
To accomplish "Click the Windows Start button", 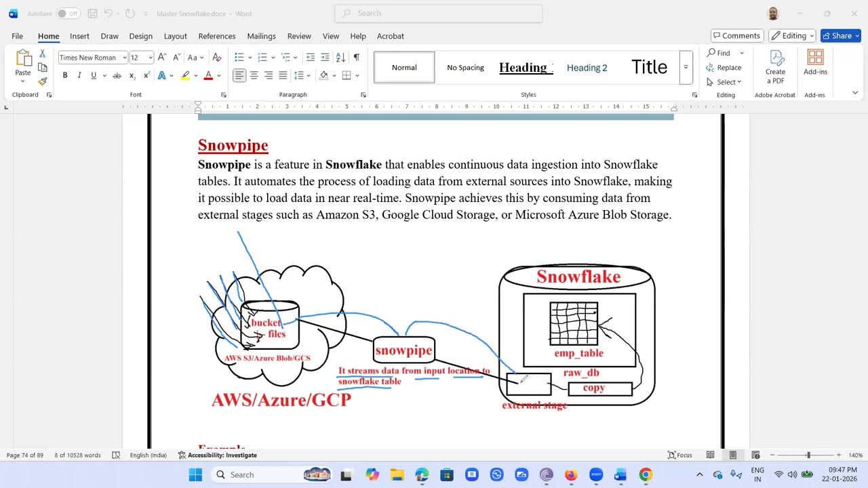I will coord(195,474).
